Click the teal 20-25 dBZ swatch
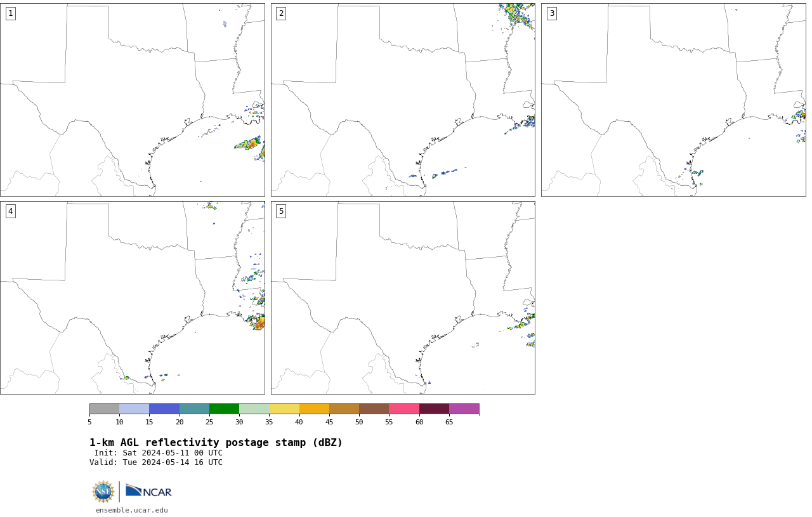The height and width of the screenshot is (517, 812). click(194, 409)
